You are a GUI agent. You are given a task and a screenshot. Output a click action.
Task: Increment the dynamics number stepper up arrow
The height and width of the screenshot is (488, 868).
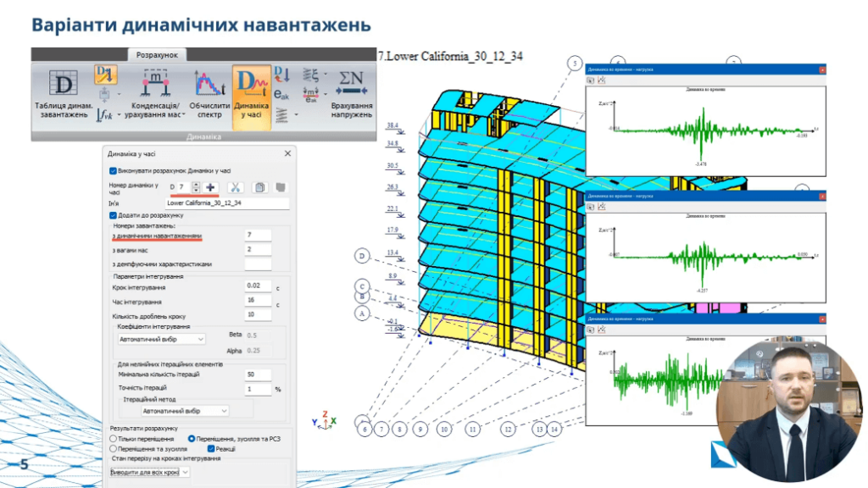click(x=196, y=184)
